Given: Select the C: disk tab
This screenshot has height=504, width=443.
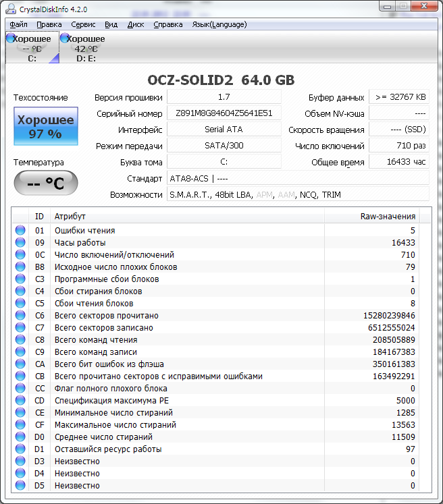Looking at the screenshot, I should (32, 48).
